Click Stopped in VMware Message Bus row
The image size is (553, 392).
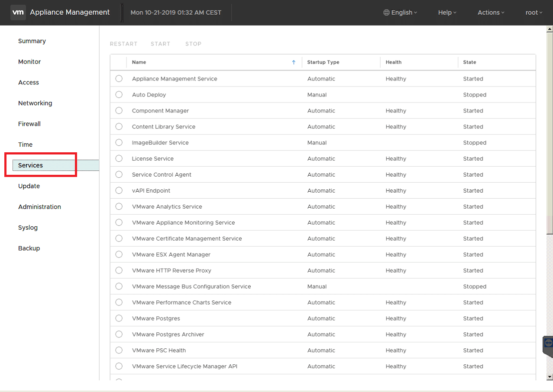pyautogui.click(x=475, y=287)
